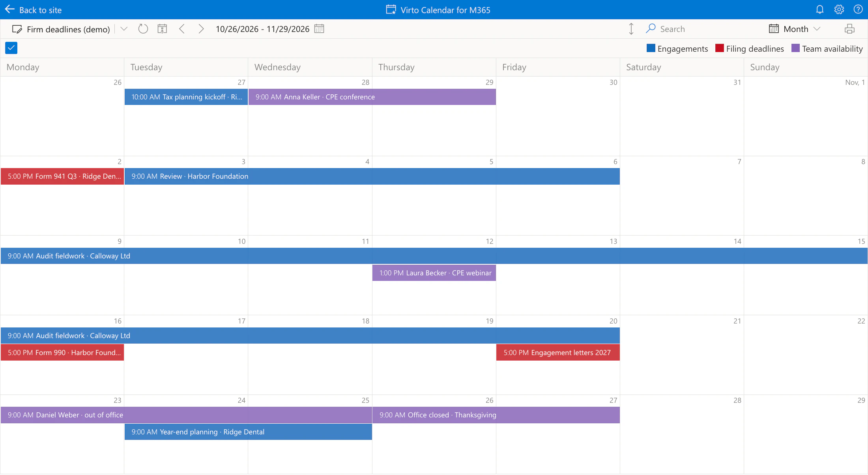
Task: Toggle the blue select-all checkbox
Action: pyautogui.click(x=11, y=48)
